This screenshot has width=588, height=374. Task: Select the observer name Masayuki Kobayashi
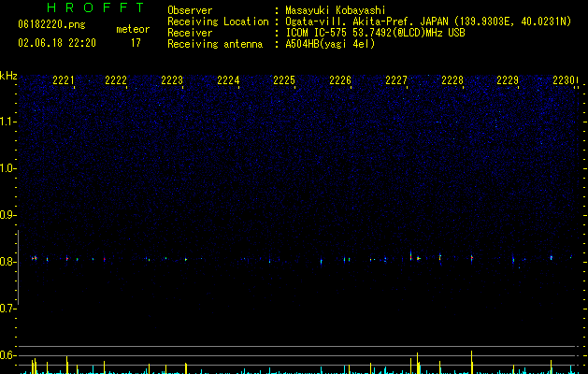336,10
